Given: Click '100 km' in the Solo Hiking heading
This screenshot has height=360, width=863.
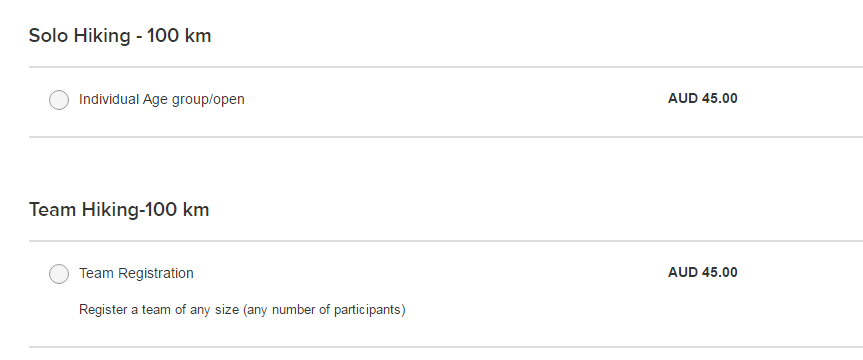Looking at the screenshot, I should (179, 36).
